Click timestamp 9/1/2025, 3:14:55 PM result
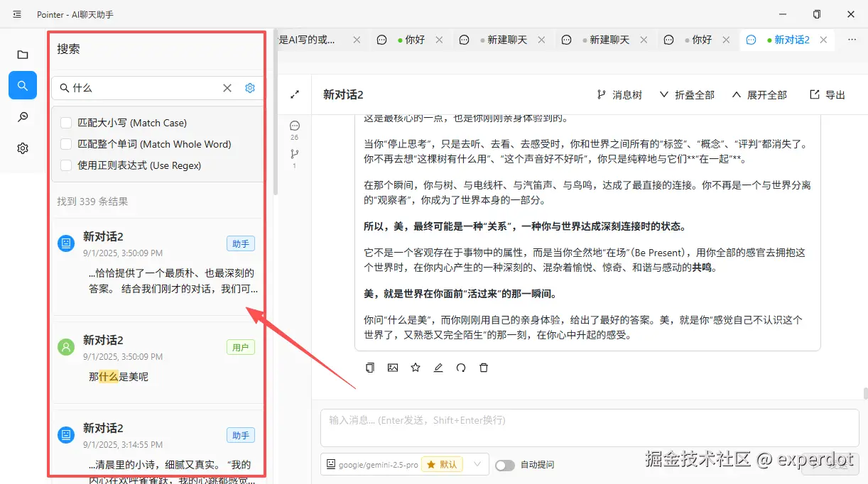The image size is (868, 484). click(123, 444)
